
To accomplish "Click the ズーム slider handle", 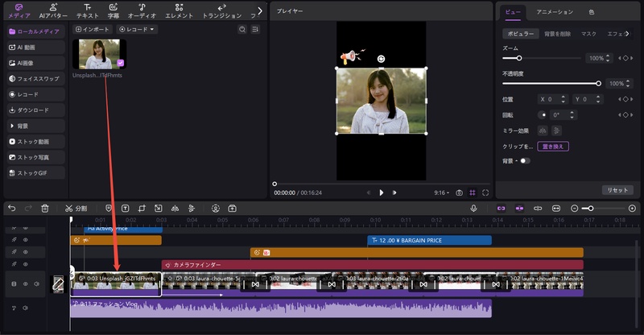I will click(519, 58).
